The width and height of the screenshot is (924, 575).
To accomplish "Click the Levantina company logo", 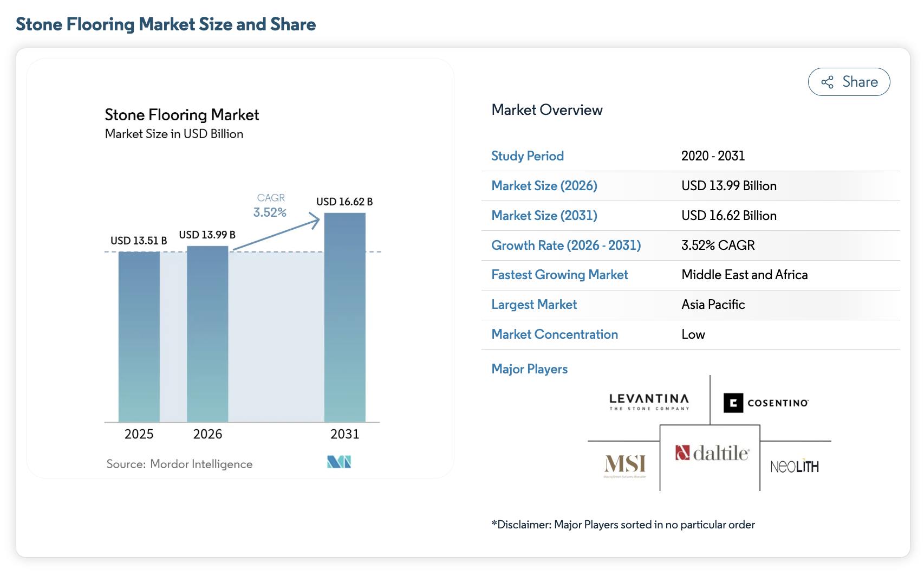I will coord(649,402).
